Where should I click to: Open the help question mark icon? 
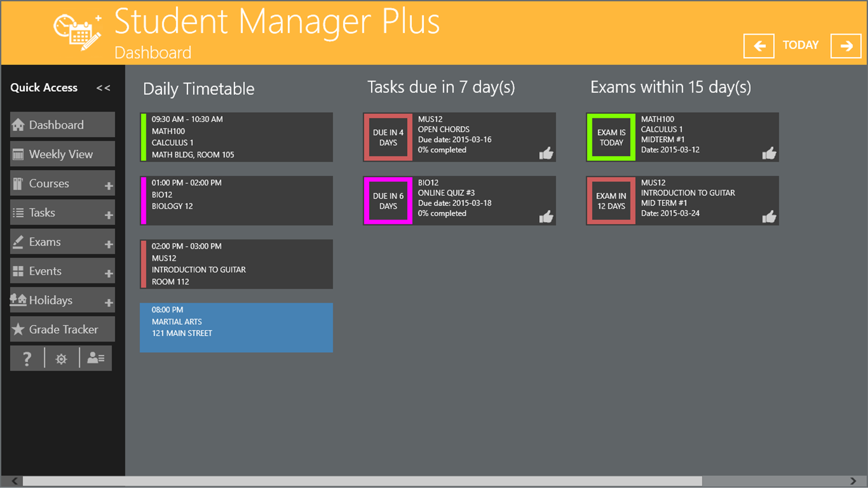tap(27, 358)
